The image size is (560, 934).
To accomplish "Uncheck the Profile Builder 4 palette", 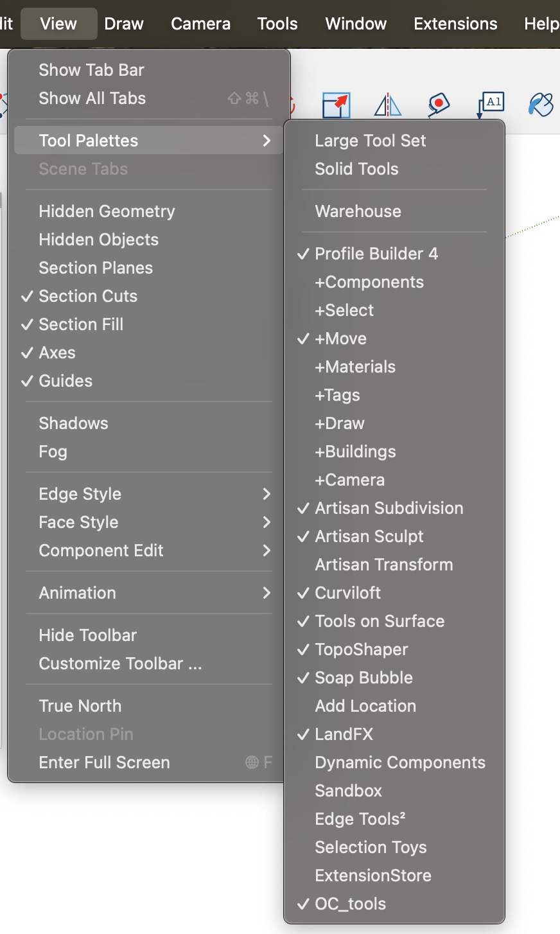I will [376, 254].
